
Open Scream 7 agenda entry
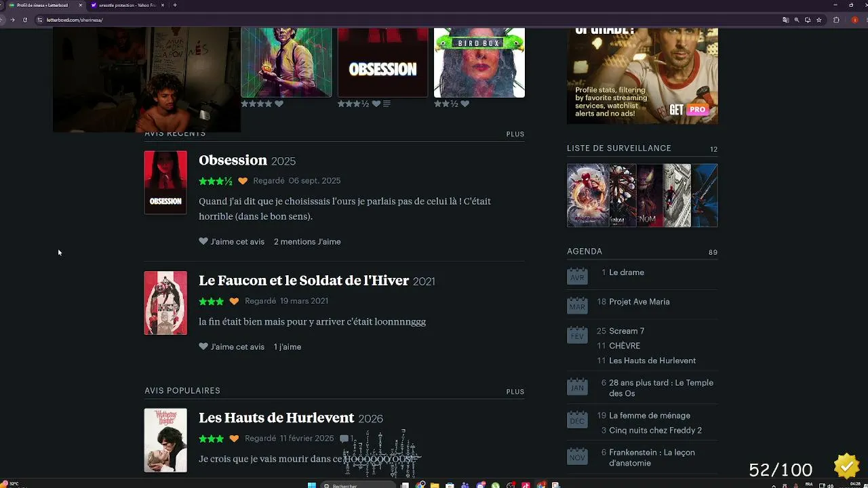[627, 331]
